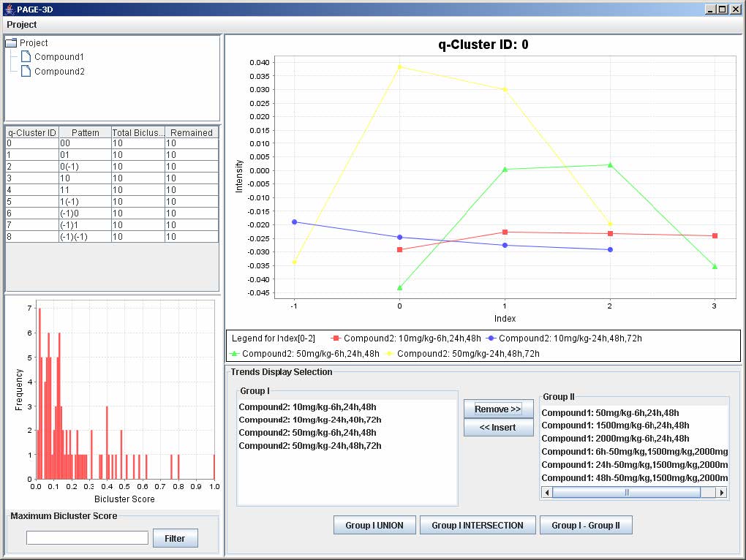Select Compound2: 10mg/kg-6h,24h,48h in Group I
746x560 pixels.
point(307,407)
